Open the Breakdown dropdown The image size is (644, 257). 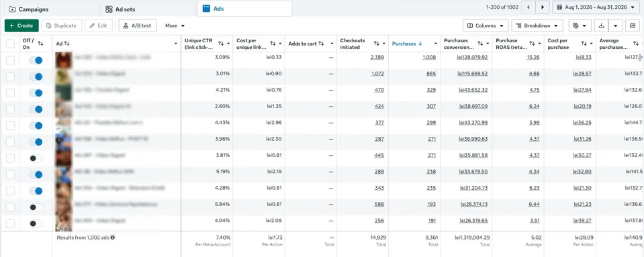pyautogui.click(x=537, y=25)
